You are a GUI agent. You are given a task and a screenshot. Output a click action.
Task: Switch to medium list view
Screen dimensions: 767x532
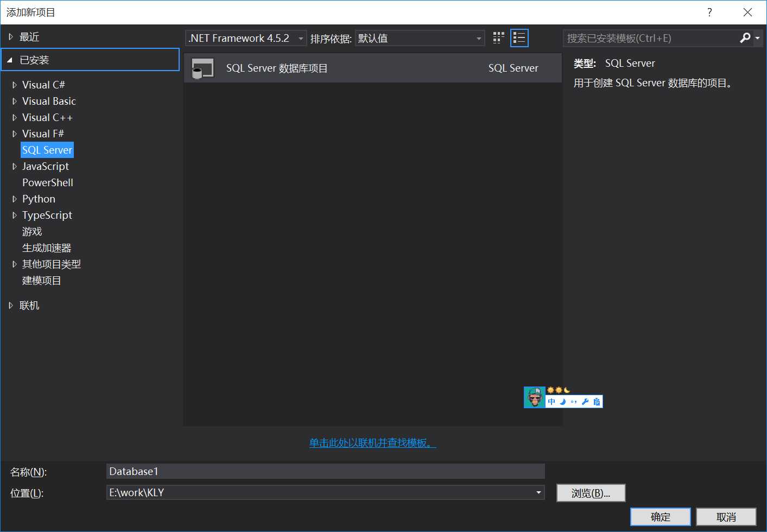click(519, 38)
